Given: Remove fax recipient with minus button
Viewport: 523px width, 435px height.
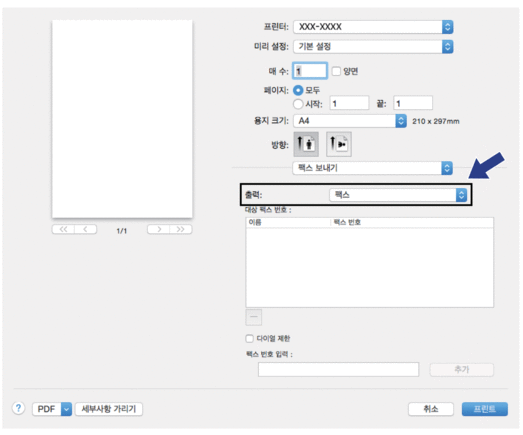Looking at the screenshot, I should pos(253,317).
